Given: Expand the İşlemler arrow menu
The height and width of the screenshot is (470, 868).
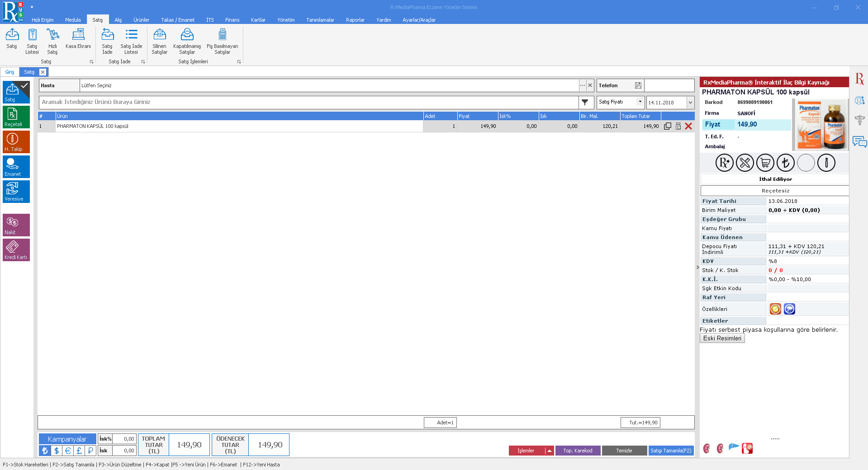Looking at the screenshot, I should (x=550, y=451).
